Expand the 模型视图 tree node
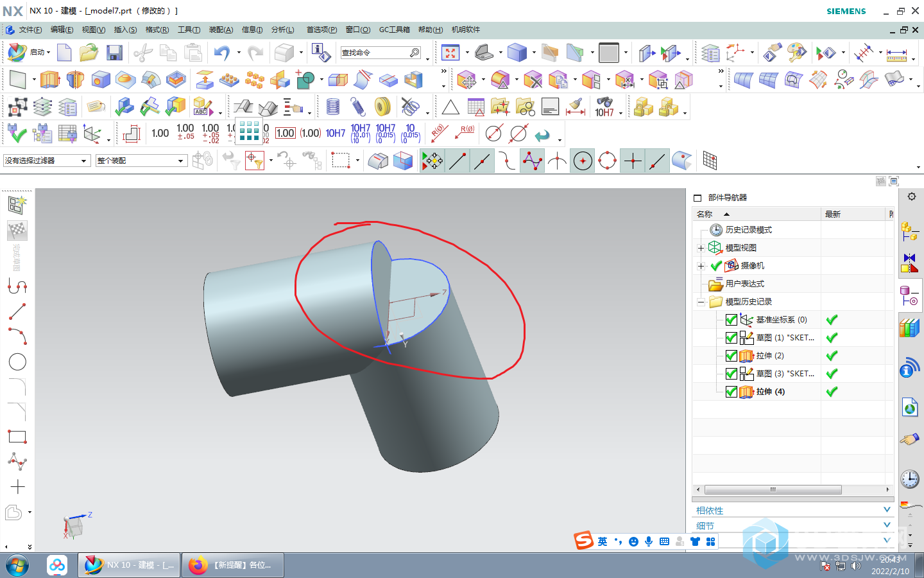This screenshot has width=924, height=578. click(x=701, y=248)
